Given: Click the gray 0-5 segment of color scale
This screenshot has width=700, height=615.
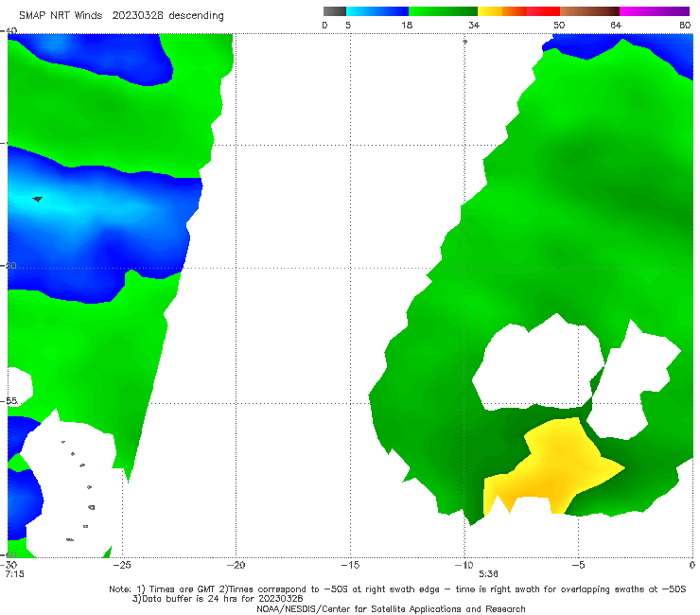Looking at the screenshot, I should coord(334,11).
